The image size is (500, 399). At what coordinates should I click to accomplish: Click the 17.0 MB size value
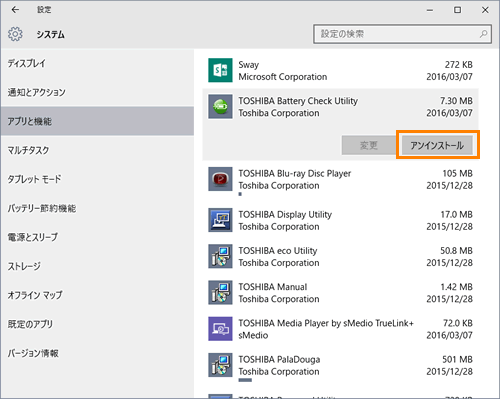click(456, 214)
